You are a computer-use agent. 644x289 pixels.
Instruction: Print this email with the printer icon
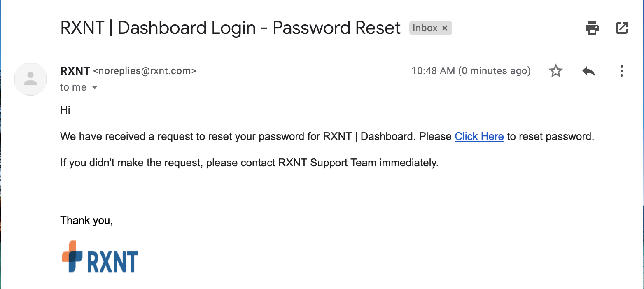click(x=592, y=28)
